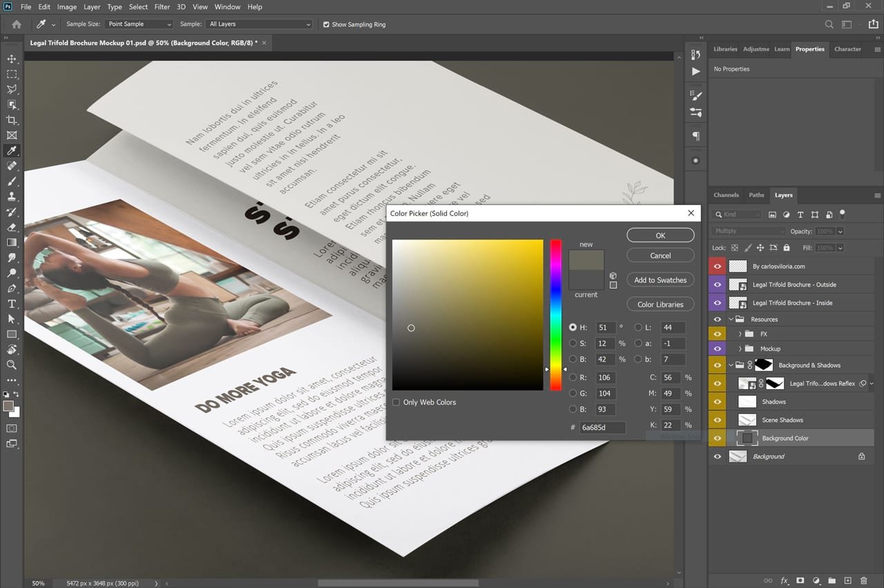
Task: Select the Eraser tool
Action: coord(12,227)
